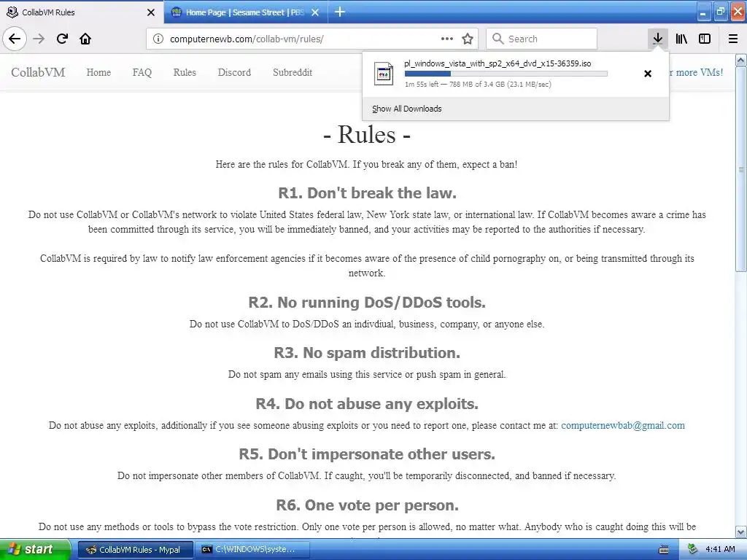Email computernewbab@gmail.com link
This screenshot has height=560, width=747.
tap(623, 425)
